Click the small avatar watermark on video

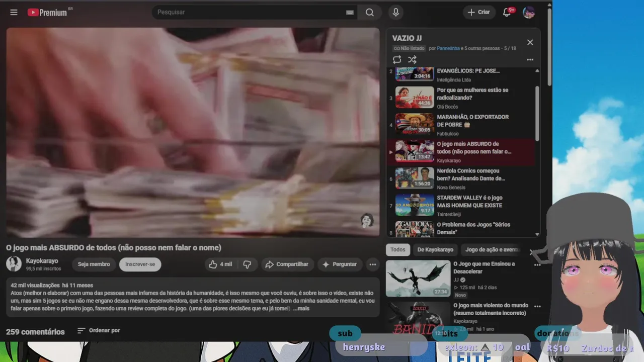coord(367,220)
